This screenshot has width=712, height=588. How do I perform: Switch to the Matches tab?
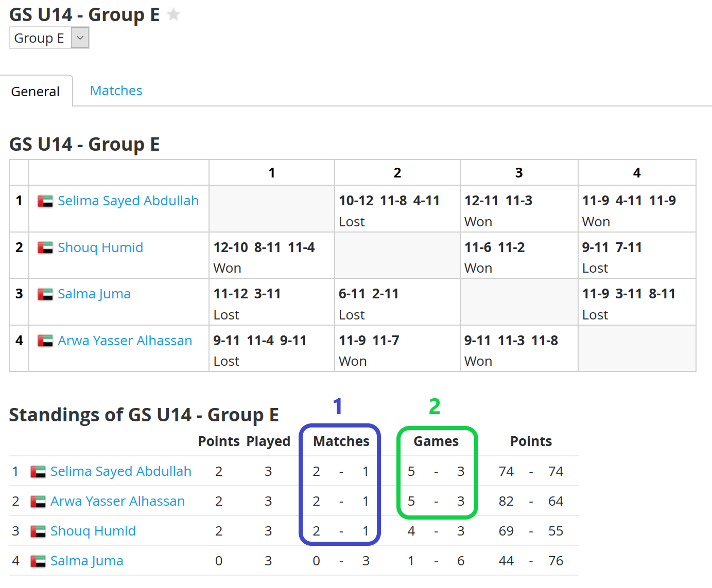116,91
